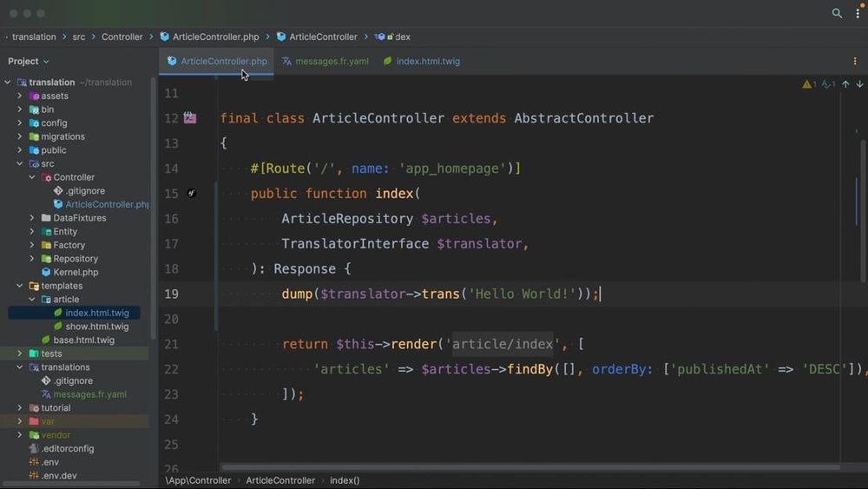
Task: Collapse the templates folder
Action: coord(19,286)
